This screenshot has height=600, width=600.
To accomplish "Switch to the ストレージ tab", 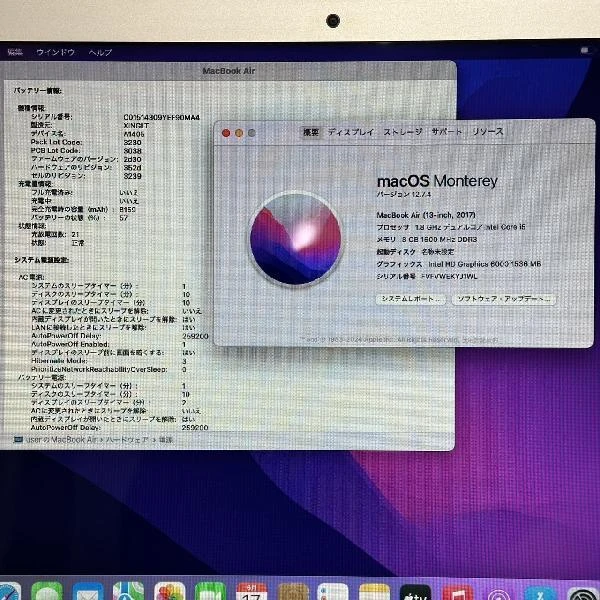I will click(x=403, y=132).
